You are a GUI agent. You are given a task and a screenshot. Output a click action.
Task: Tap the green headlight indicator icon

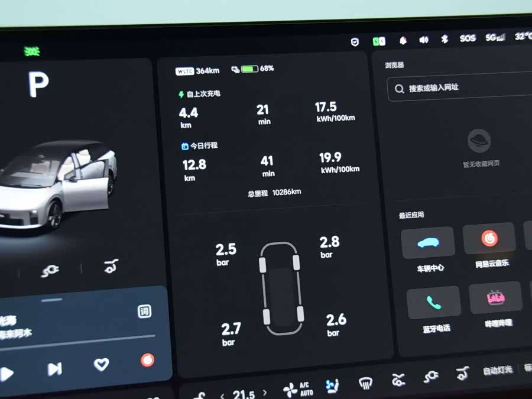pyautogui.click(x=32, y=51)
